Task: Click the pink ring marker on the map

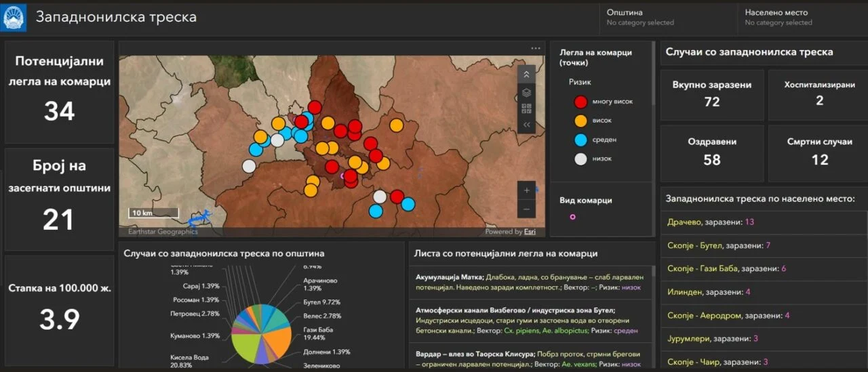Action: coord(343,175)
